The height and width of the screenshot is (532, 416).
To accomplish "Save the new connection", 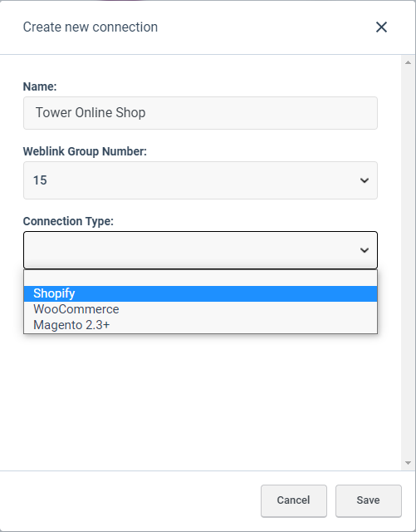I will pos(368,500).
